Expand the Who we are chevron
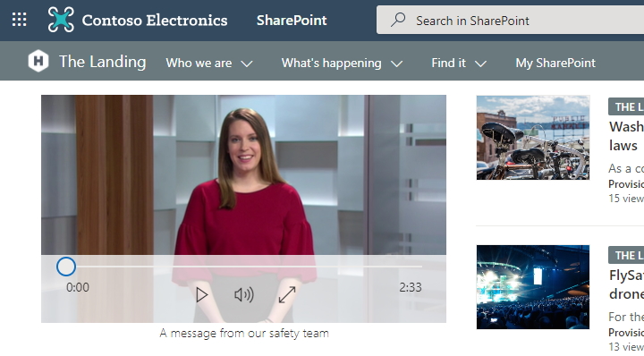Image resolution: width=644 pixels, height=356 pixels. pos(247,64)
